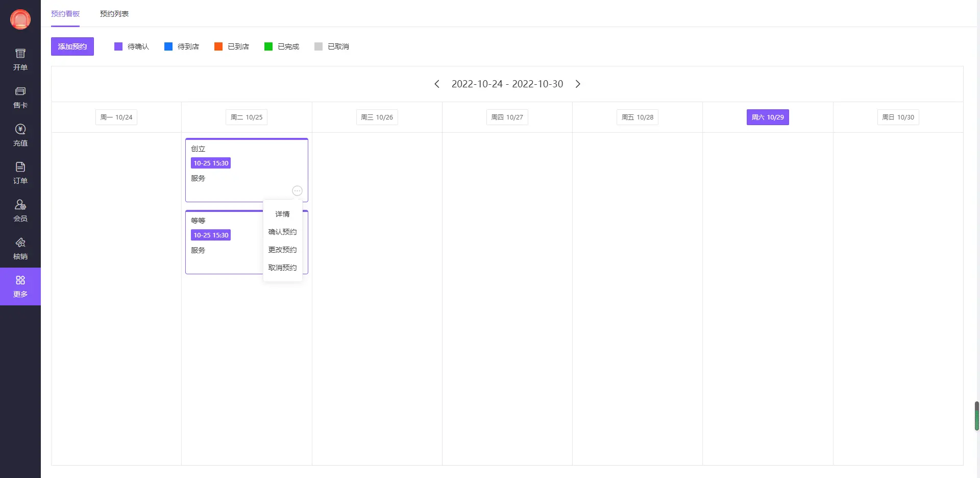Go to previous week with left chevron
Screen dimensions: 980x478
436,84
